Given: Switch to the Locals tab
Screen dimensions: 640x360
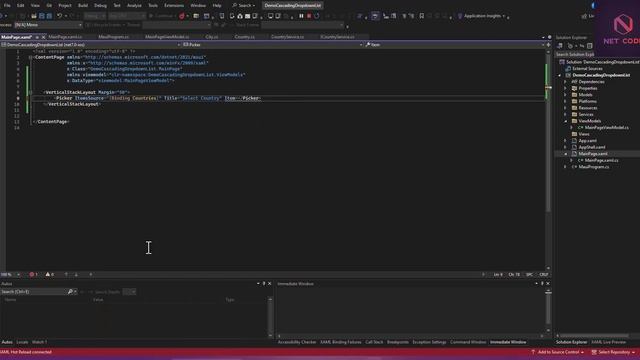Looking at the screenshot, I should [x=22, y=342].
